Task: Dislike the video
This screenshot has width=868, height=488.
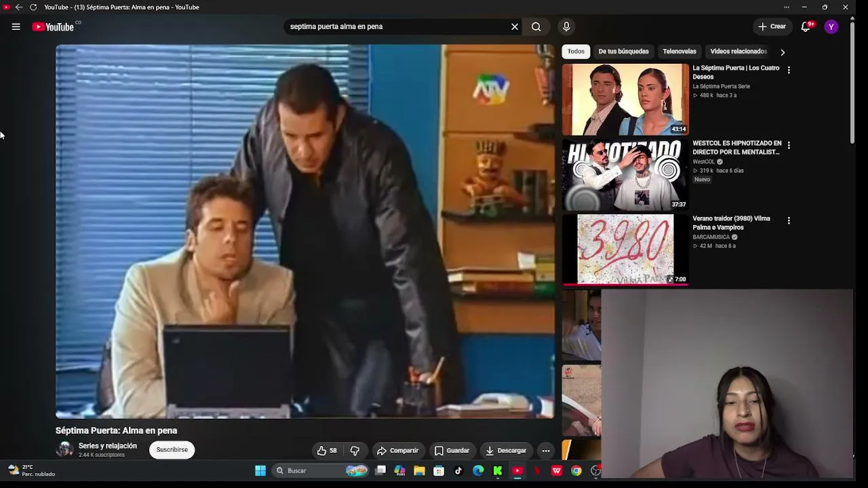Action: click(x=355, y=451)
